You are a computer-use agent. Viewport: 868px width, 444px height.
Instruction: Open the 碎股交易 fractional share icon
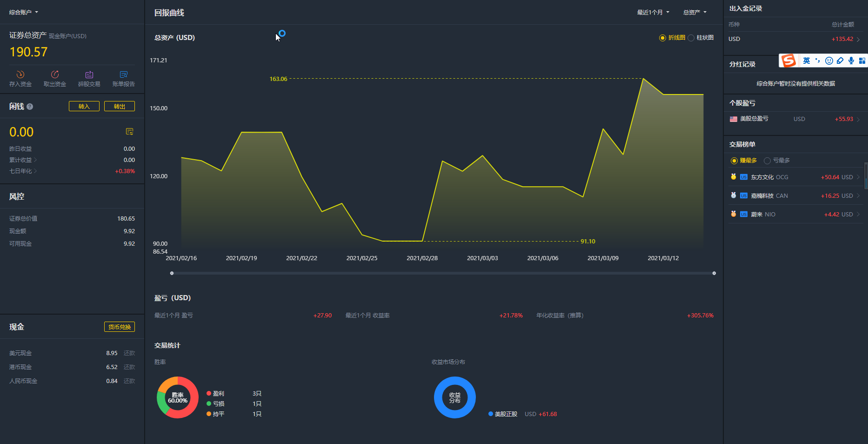pyautogui.click(x=89, y=74)
